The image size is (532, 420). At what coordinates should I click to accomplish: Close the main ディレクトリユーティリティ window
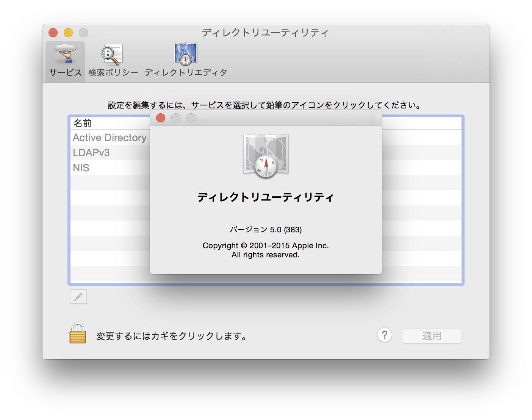[53, 33]
